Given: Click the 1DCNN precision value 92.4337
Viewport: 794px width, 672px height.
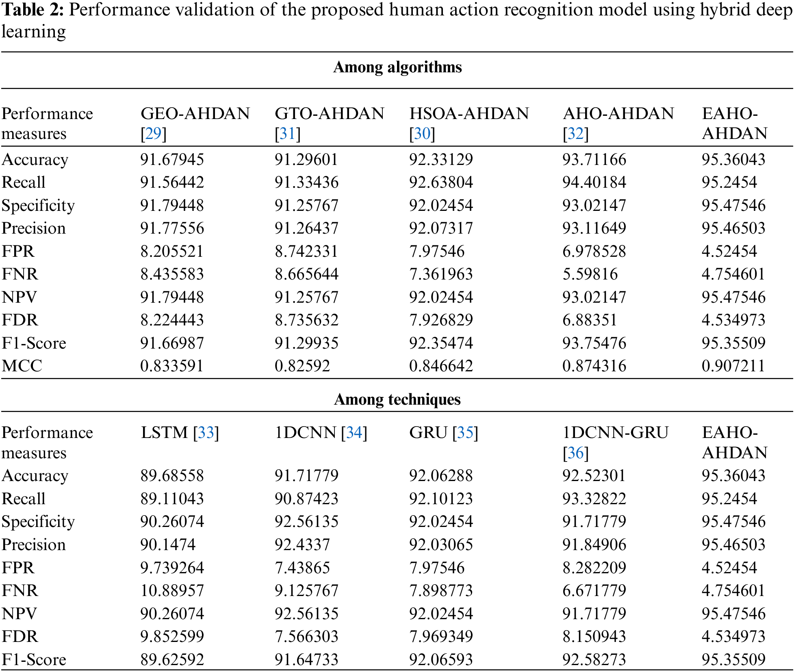Looking at the screenshot, I should 302,545.
